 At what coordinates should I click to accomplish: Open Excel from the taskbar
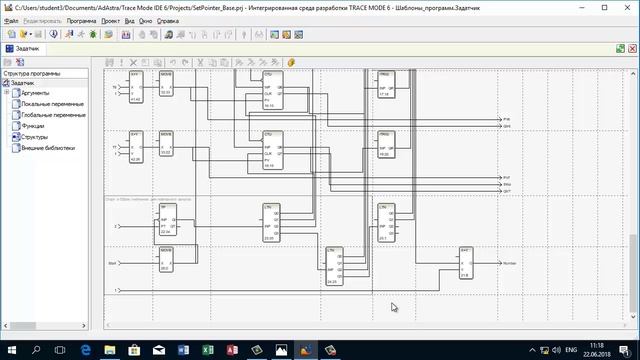(208, 350)
